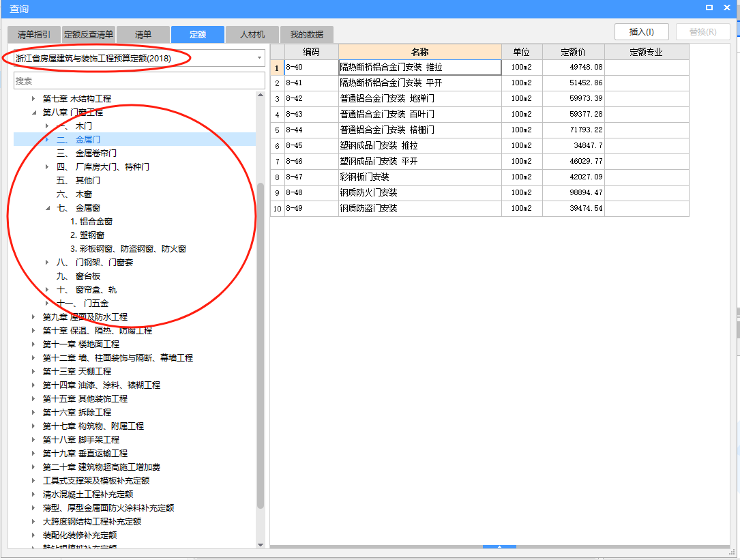This screenshot has height=560, width=740.
Task: Expand 第十四章 油漆、涂料、裱糊工程 node
Action: (x=33, y=385)
